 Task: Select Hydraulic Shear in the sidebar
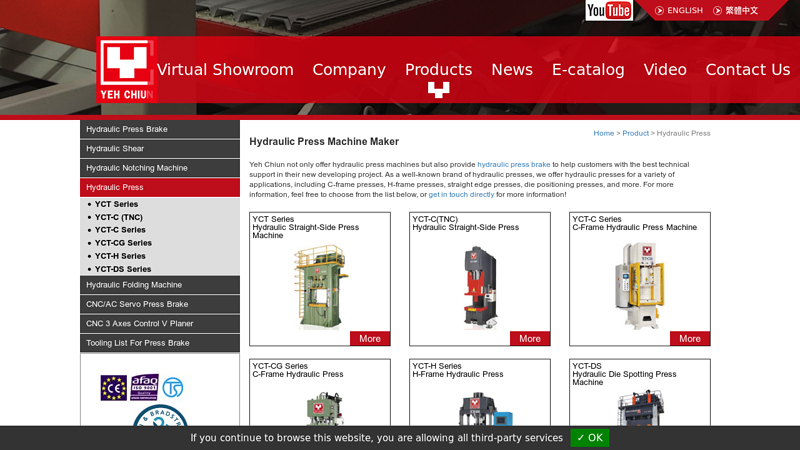(x=160, y=148)
